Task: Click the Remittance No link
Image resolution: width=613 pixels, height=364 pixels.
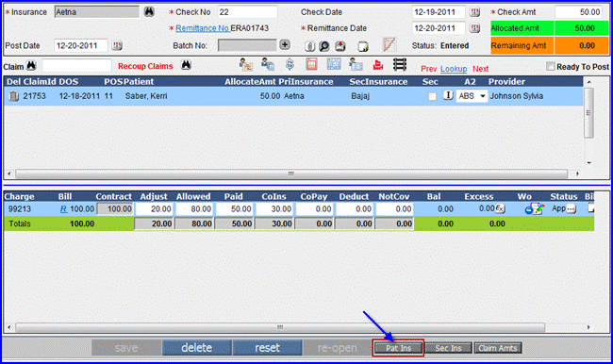Action: point(202,28)
